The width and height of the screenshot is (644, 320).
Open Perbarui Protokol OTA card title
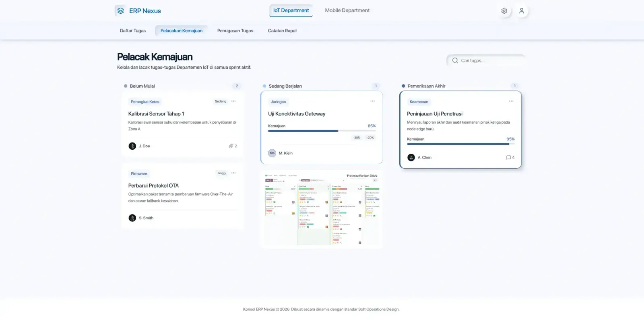pos(153,186)
